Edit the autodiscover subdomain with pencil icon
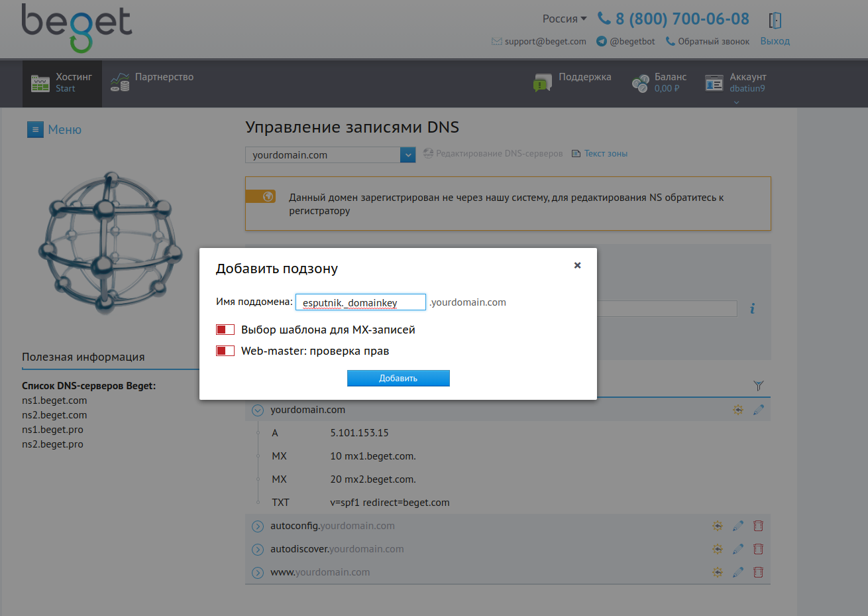This screenshot has width=868, height=616. click(x=737, y=549)
